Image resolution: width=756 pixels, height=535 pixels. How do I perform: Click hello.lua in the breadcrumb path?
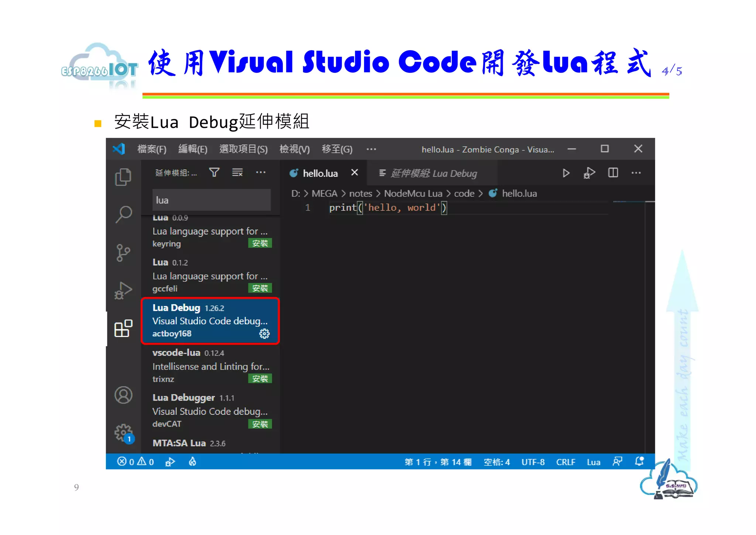(x=519, y=194)
